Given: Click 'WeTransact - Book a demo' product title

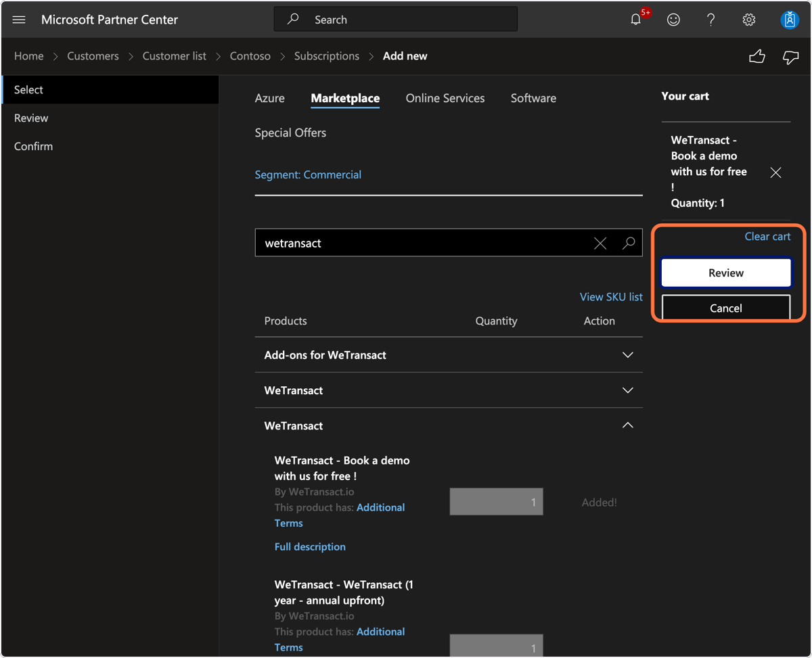Looking at the screenshot, I should 342,468.
